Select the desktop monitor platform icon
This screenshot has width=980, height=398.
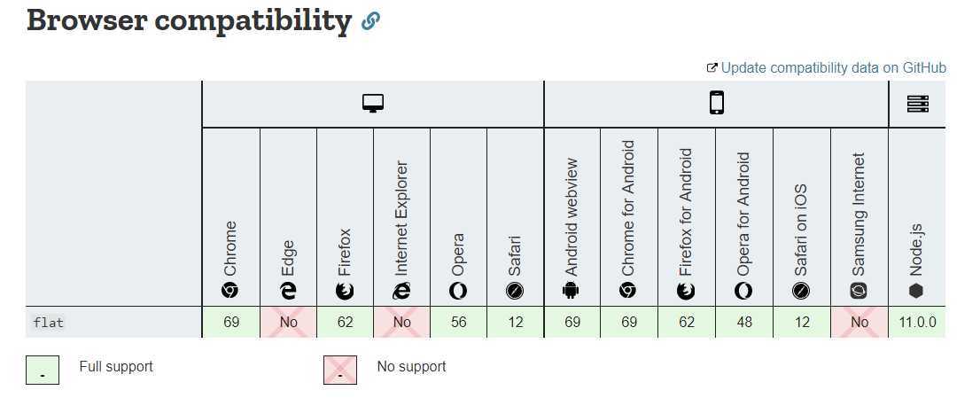point(373,104)
